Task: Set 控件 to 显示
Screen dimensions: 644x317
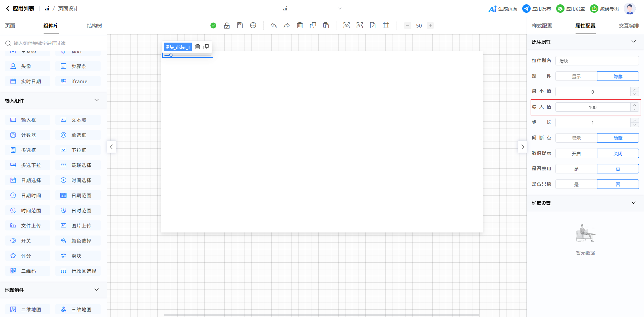Action: point(576,76)
